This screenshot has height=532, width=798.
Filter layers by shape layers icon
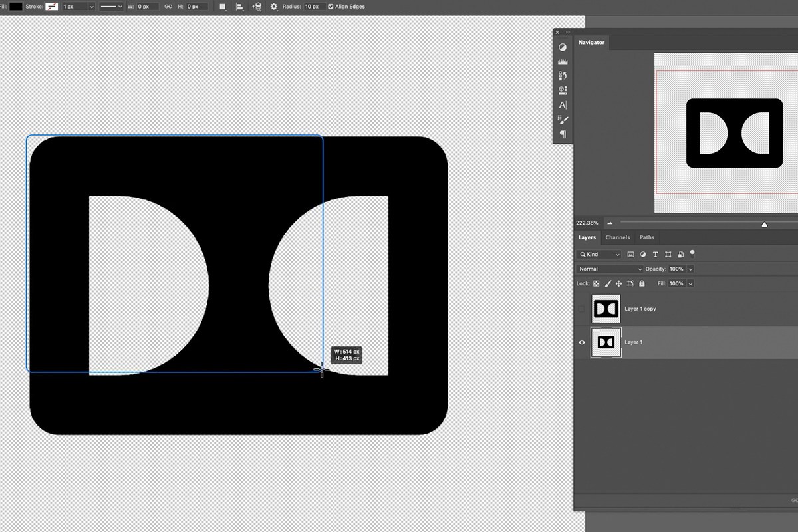coord(668,254)
